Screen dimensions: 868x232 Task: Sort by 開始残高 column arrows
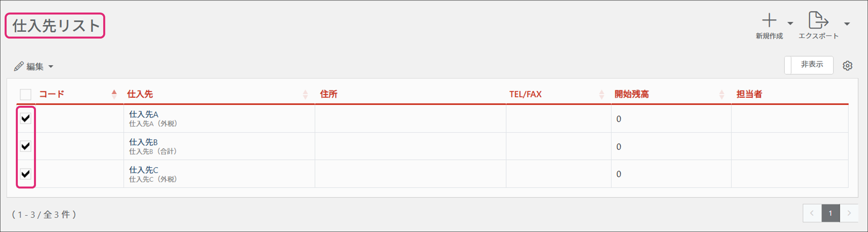pyautogui.click(x=722, y=94)
